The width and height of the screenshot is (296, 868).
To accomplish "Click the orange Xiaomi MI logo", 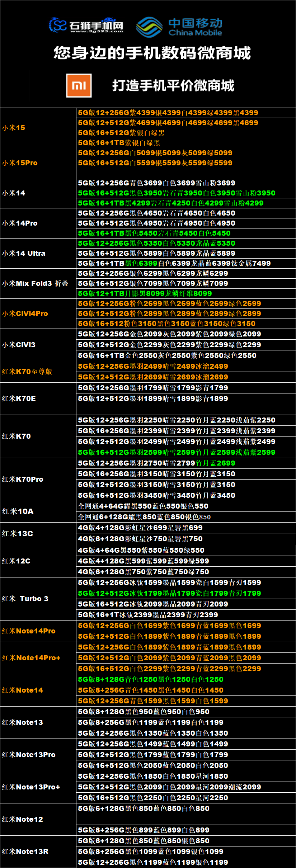I will pyautogui.click(x=79, y=86).
